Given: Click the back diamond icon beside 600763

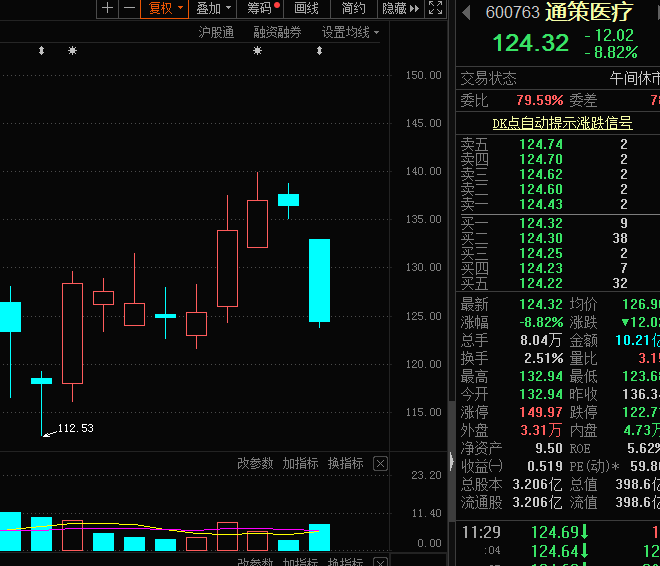Looking at the screenshot, I should pos(466,12).
